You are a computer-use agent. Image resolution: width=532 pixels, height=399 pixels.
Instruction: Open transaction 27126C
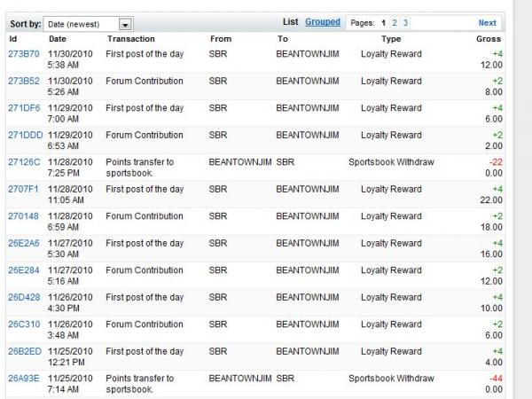point(24,162)
